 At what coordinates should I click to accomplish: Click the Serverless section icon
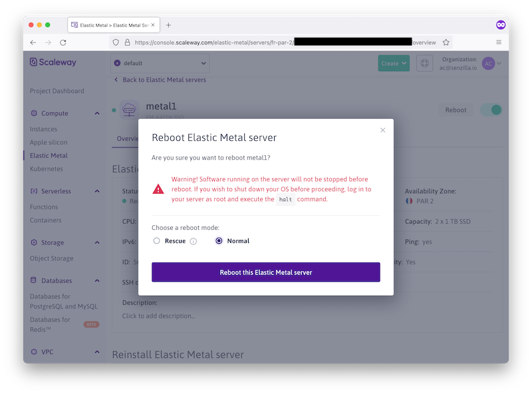[34, 191]
